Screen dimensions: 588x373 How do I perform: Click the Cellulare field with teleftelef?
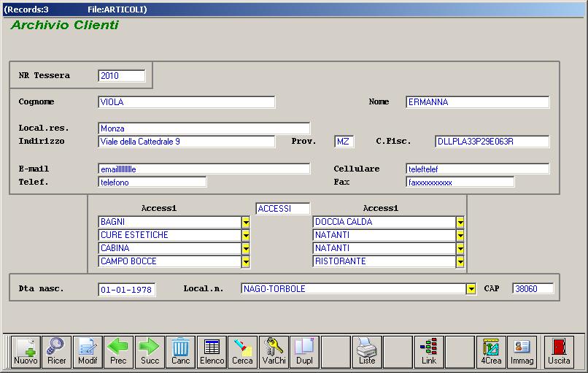point(477,169)
